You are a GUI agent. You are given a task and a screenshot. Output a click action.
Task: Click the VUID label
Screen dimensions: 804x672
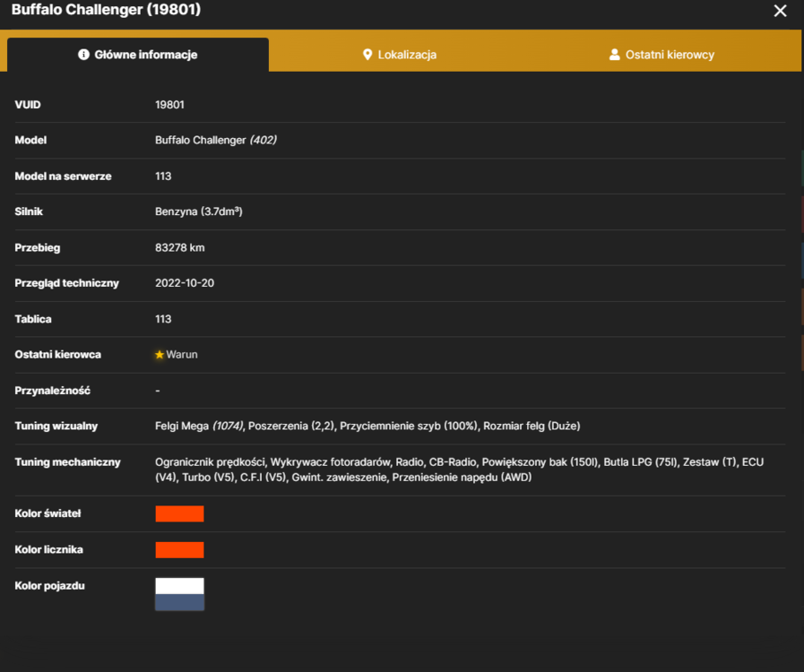pyautogui.click(x=28, y=105)
